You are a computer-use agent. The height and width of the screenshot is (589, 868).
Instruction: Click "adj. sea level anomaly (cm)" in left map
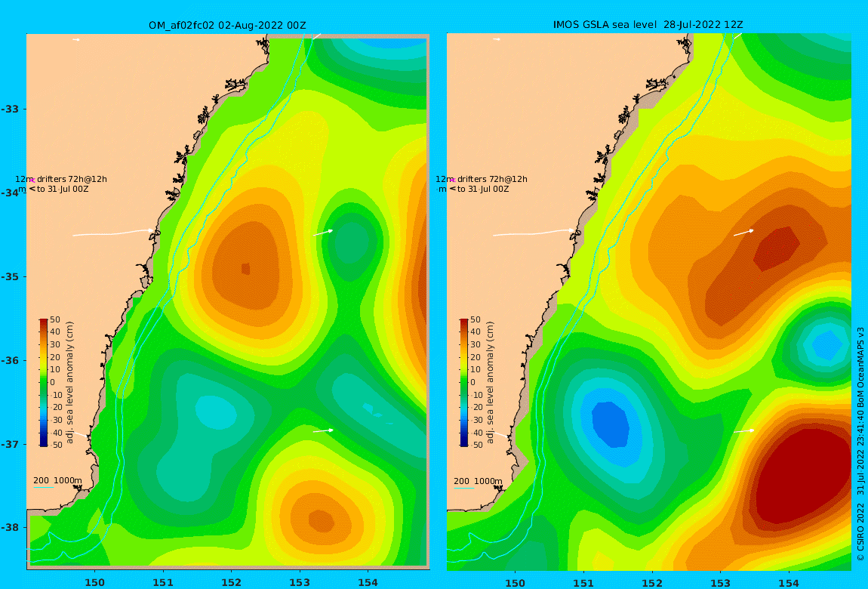tap(69, 382)
